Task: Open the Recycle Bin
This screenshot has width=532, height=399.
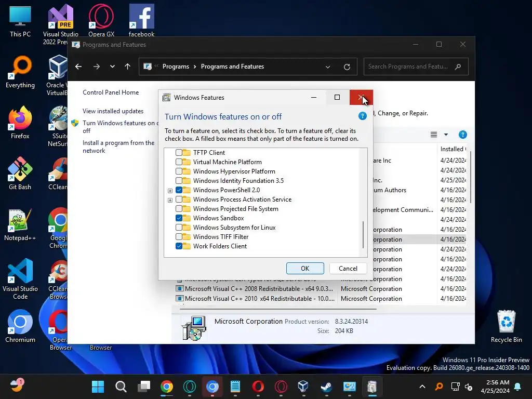Action: pyautogui.click(x=506, y=326)
